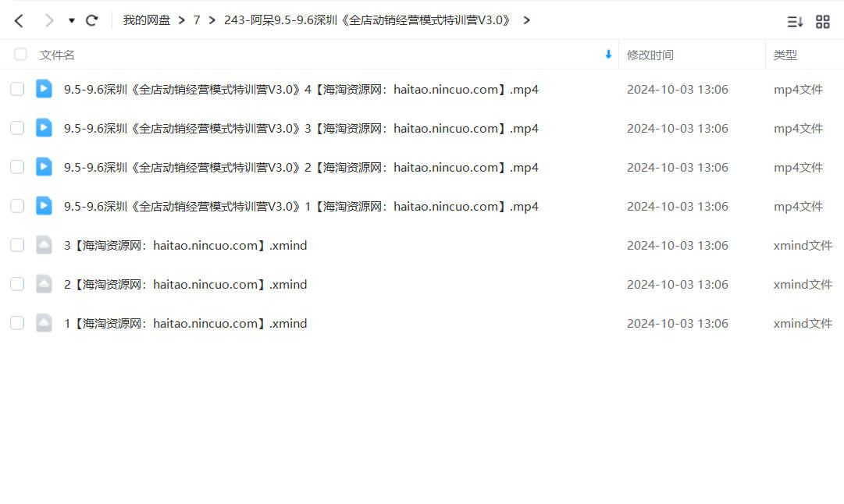Click video icon of V3.0》1 mp4 file
Image resolution: width=844 pixels, height=504 pixels.
45,206
